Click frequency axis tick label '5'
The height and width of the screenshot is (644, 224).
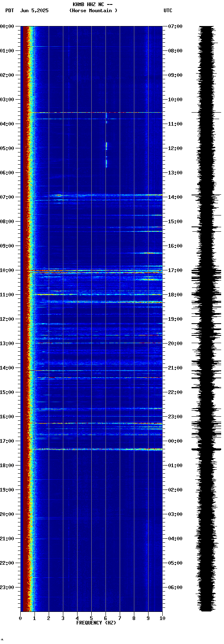[x=91, y=618]
